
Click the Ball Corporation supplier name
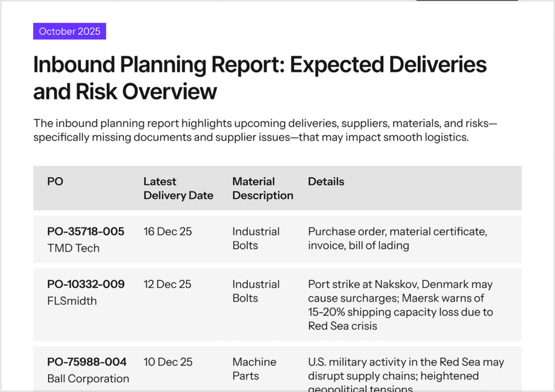tap(88, 378)
